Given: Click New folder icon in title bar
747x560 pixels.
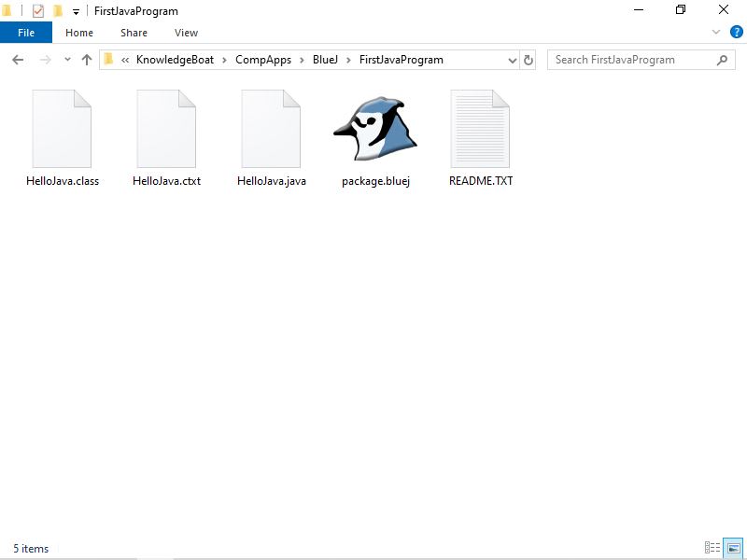Looking at the screenshot, I should coord(58,10).
